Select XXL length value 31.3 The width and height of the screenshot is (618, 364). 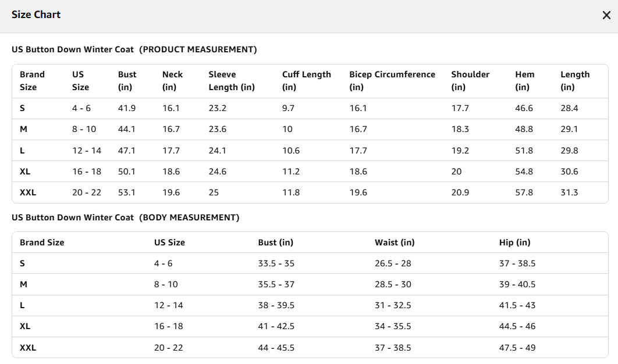pyautogui.click(x=569, y=192)
